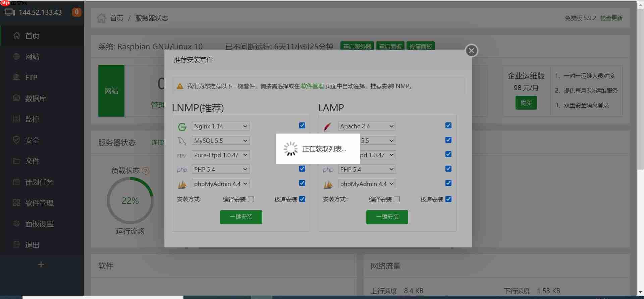Click the phpMyAdmin sailboat icon in LNMP
644x299 pixels.
pos(182,184)
